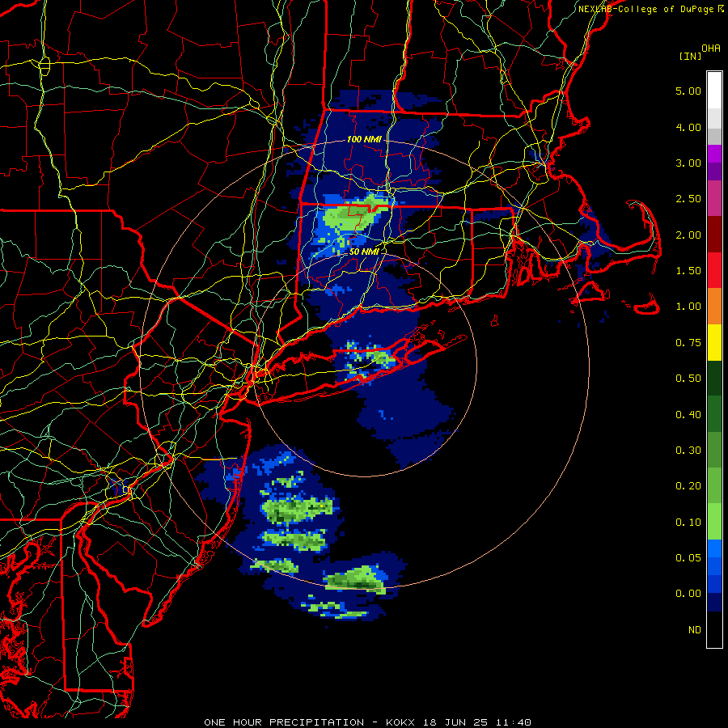Click the 18 JUN 25 date text
The height and width of the screenshot is (728, 728).
tap(455, 722)
